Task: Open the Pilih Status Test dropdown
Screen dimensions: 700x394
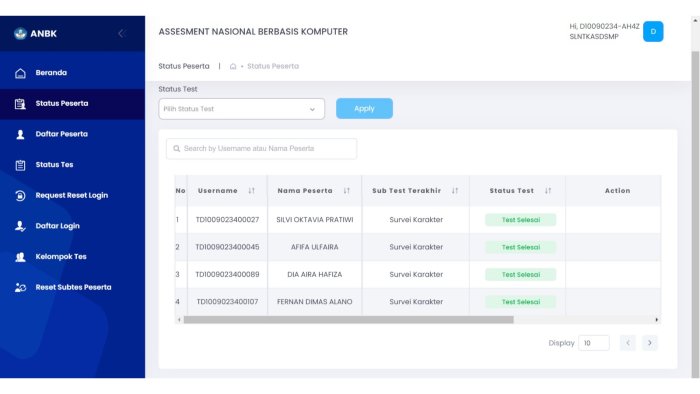Action: 242,109
